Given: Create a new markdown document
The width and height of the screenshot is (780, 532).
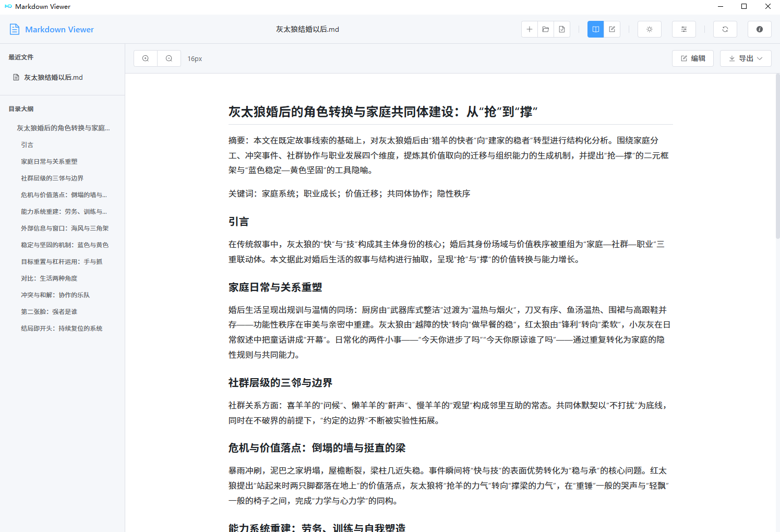Looking at the screenshot, I should coord(529,29).
